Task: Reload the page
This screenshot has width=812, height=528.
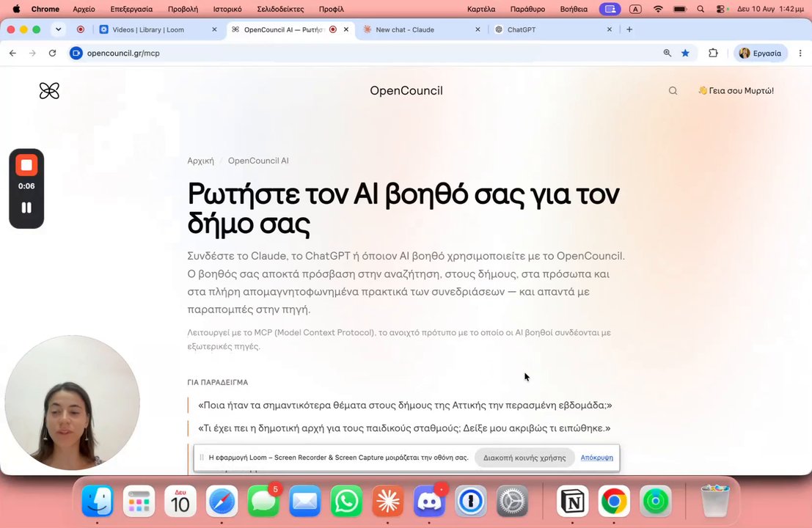Action: click(52, 53)
